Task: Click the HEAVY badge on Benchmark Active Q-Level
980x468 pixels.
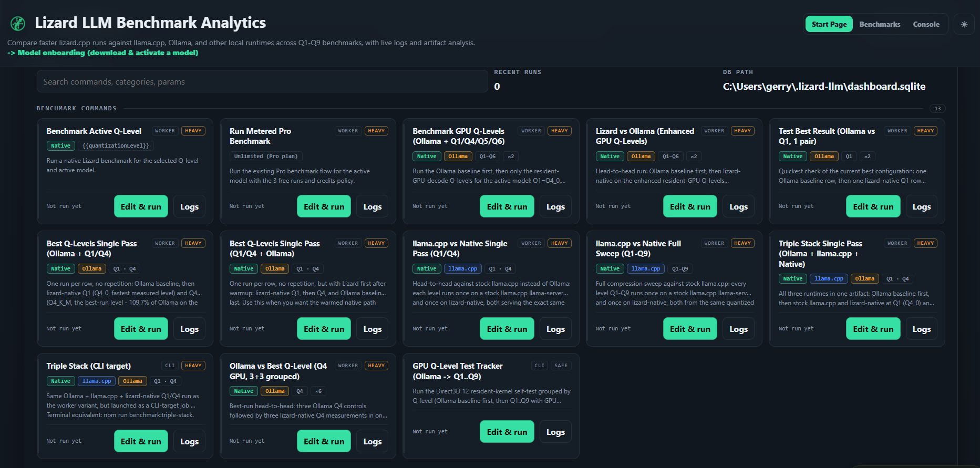Action: click(x=193, y=131)
